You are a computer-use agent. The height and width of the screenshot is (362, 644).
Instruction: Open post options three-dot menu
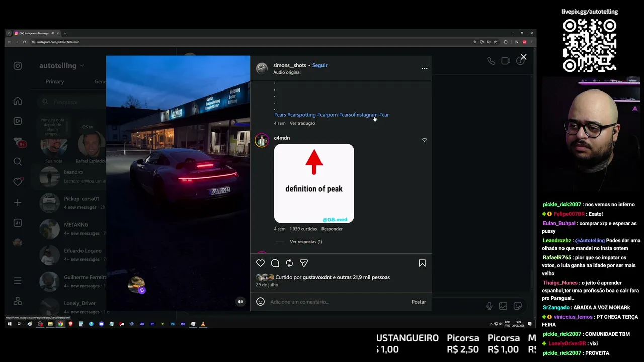coord(425,68)
